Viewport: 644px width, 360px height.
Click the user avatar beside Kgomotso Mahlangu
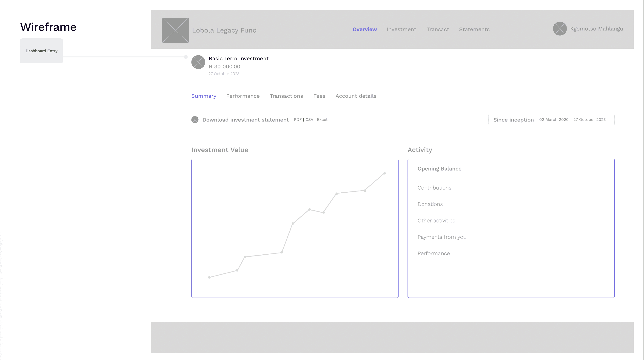click(559, 29)
